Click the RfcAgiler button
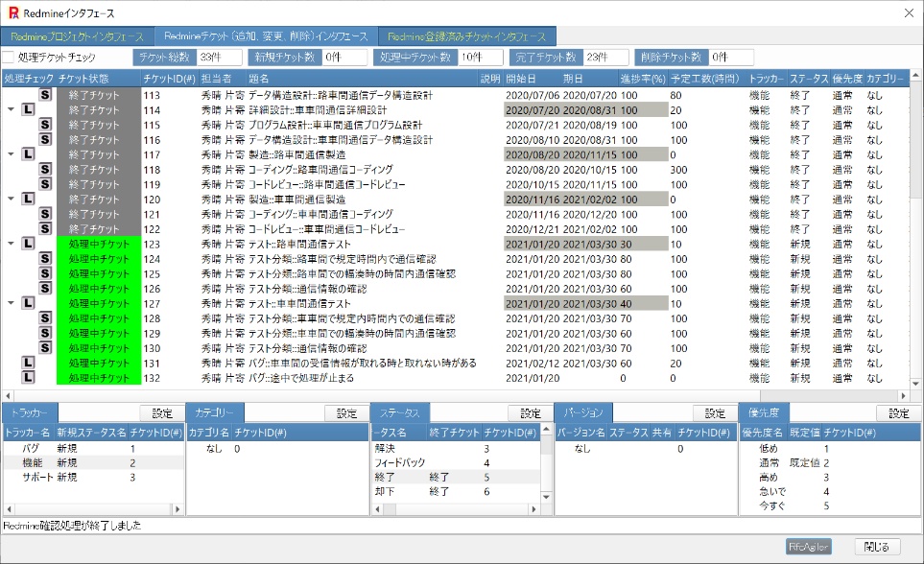 (x=809, y=547)
